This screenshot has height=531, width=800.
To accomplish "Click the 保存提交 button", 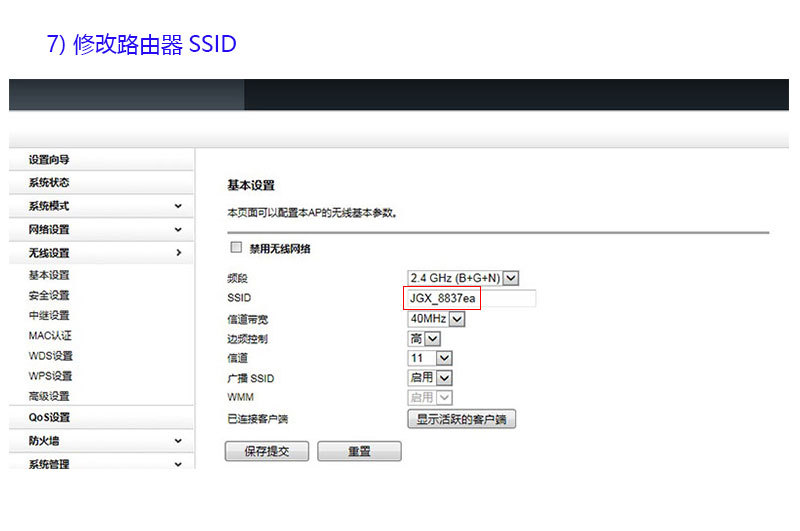I will coord(267,451).
